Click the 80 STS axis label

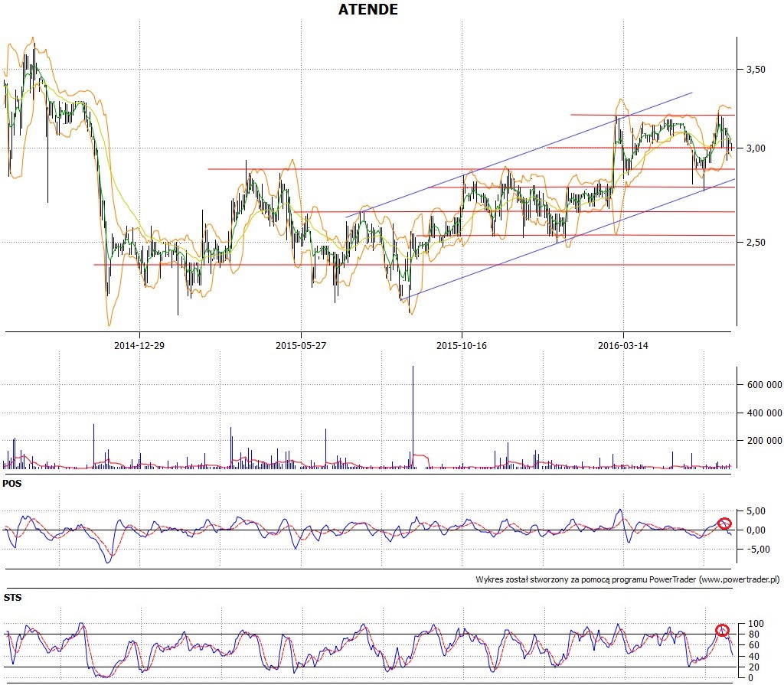pos(753,634)
